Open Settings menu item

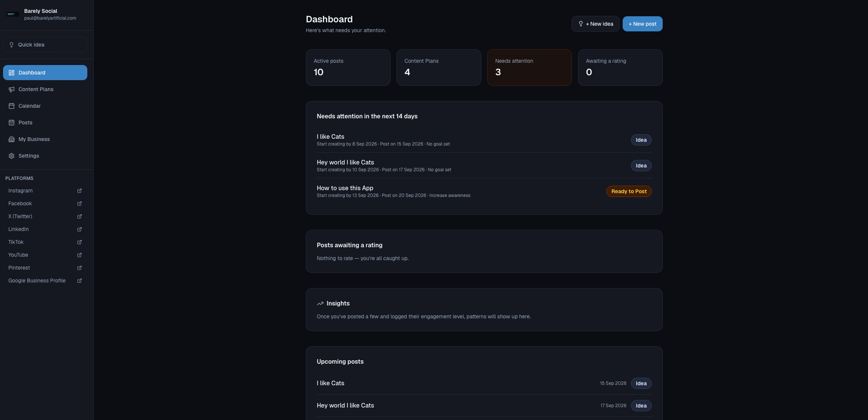click(45, 156)
